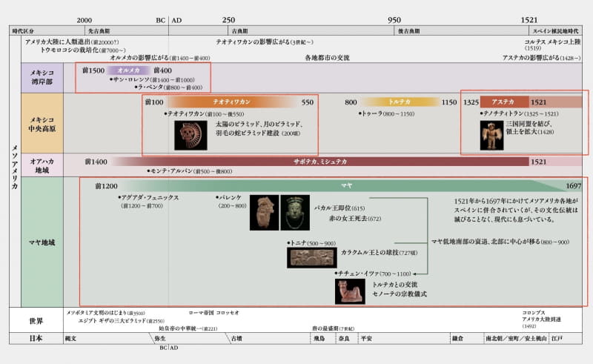Select the ラ・ベンタ site entry

169,87
